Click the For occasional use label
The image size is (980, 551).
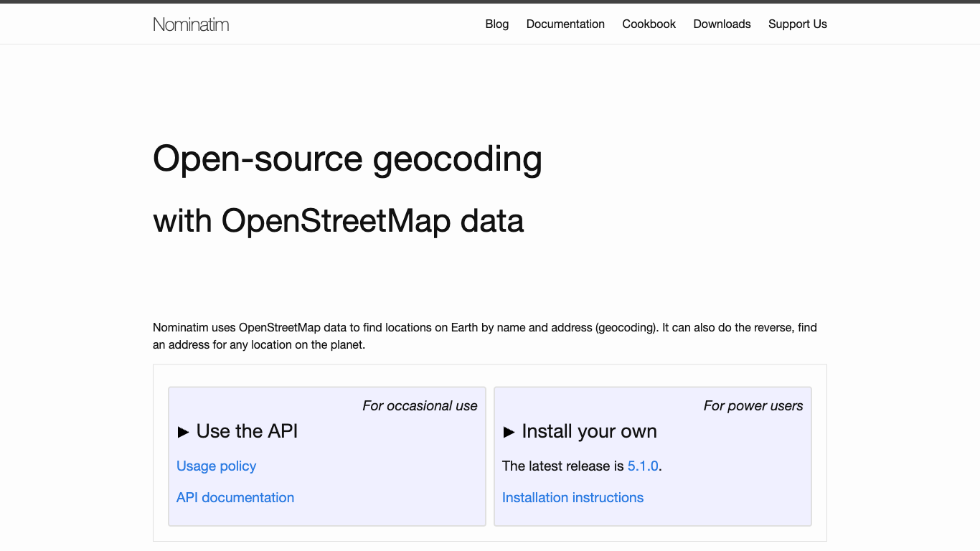[x=420, y=406]
